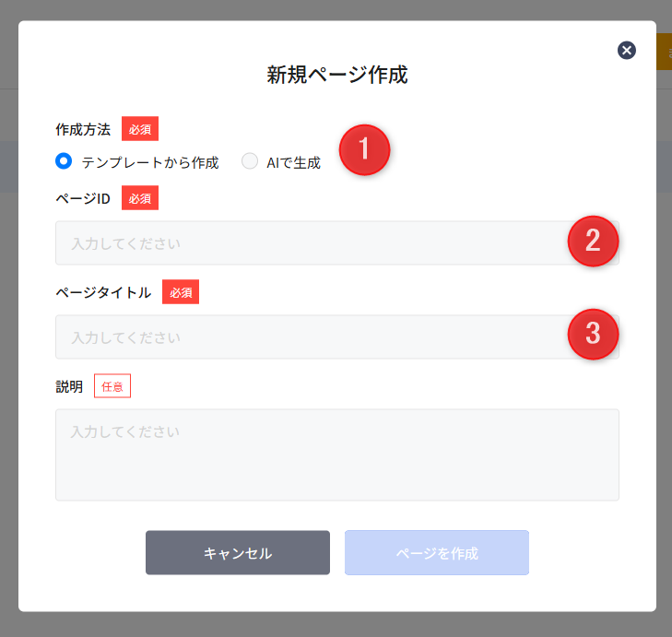Click the 作成方法 field label
The width and height of the screenshot is (672, 637).
coord(83,130)
